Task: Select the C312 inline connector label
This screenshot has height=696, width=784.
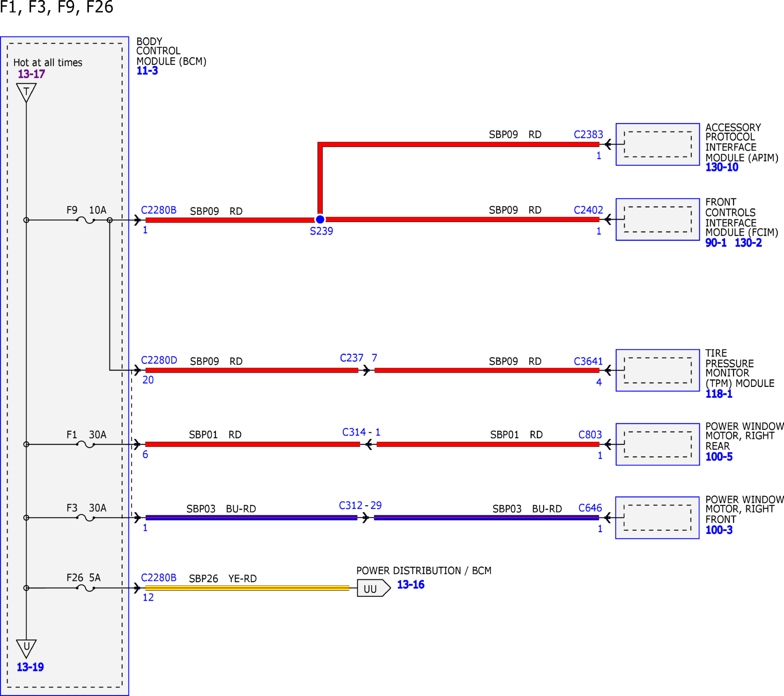Action: click(x=351, y=505)
